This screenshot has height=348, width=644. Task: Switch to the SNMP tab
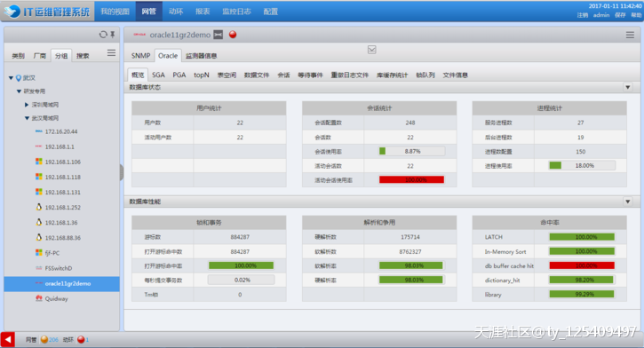coord(140,56)
